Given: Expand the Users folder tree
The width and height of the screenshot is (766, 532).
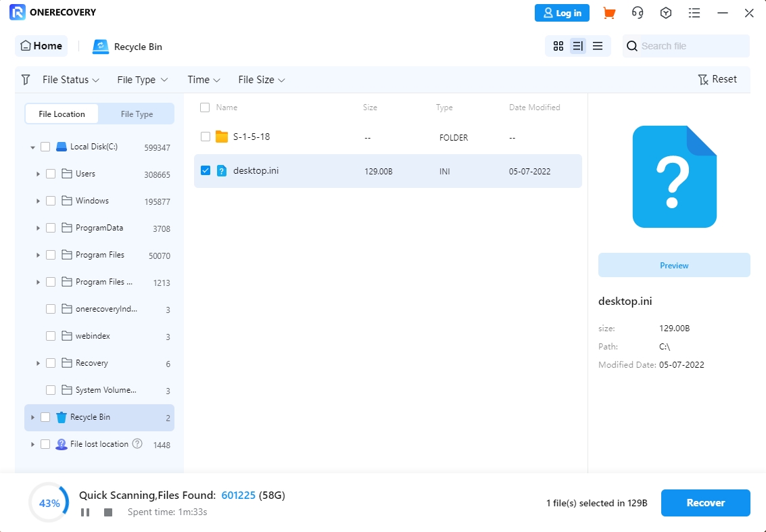Looking at the screenshot, I should (x=39, y=174).
